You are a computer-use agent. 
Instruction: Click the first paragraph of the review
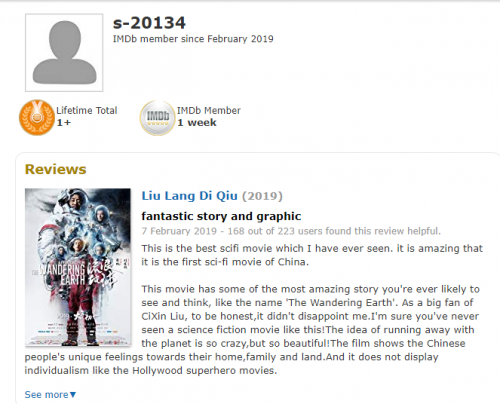[x=312, y=255]
